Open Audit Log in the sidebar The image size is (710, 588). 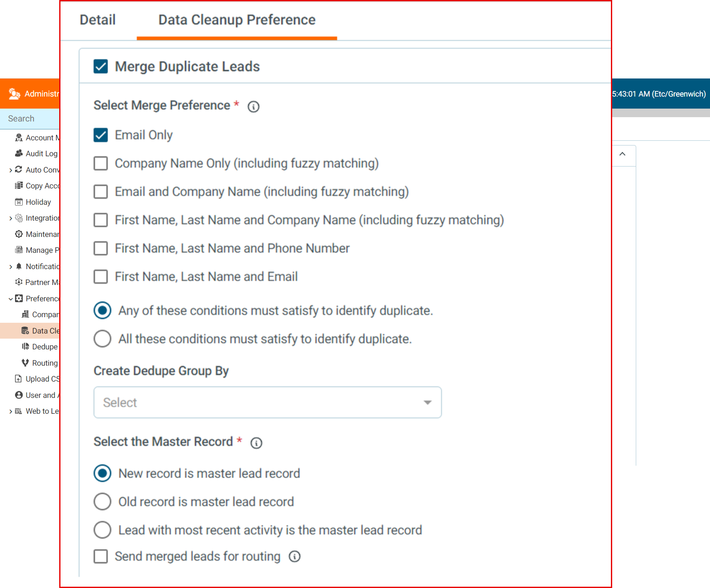coord(42,154)
